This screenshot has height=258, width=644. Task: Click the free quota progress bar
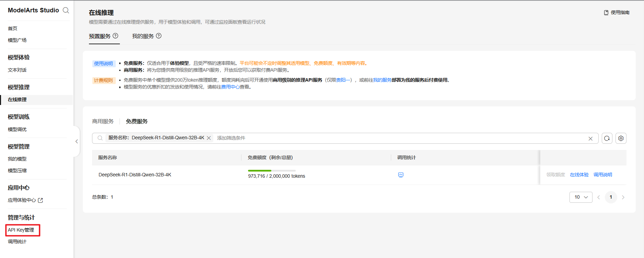tap(272, 171)
